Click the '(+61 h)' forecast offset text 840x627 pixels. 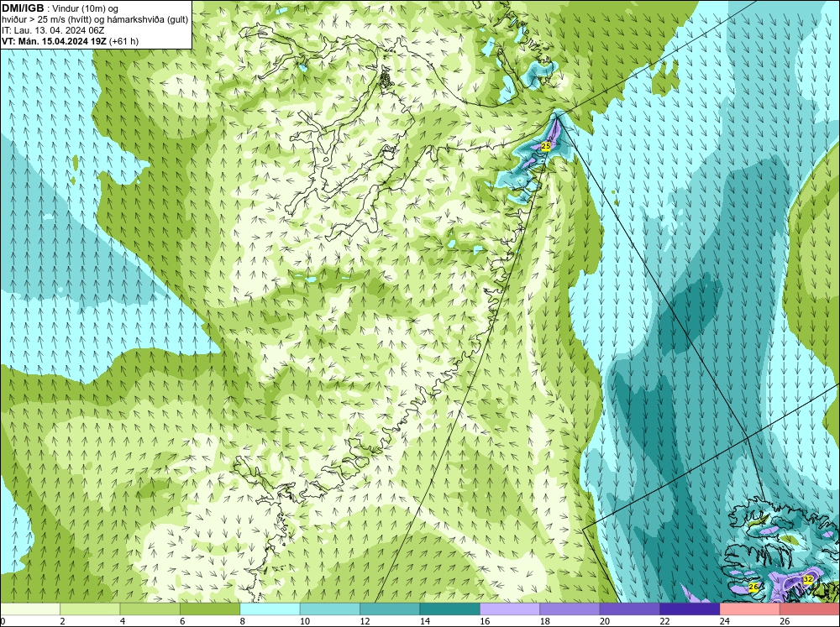(x=123, y=40)
